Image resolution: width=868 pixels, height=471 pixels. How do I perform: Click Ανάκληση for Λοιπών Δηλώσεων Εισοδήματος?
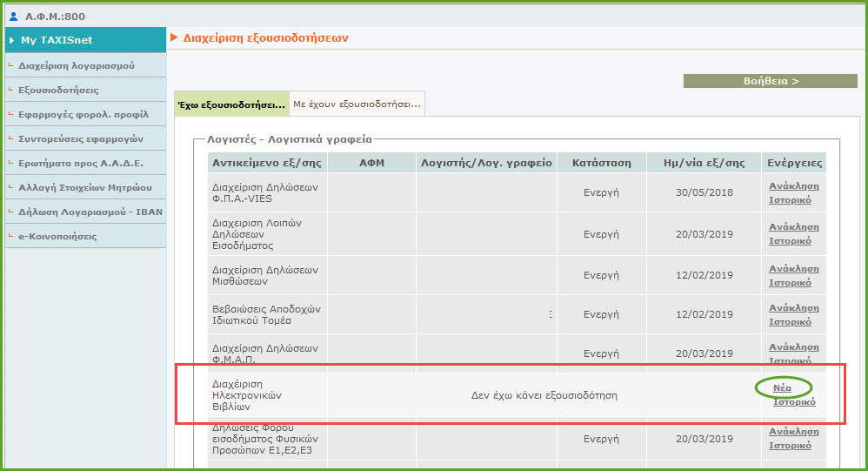793,227
